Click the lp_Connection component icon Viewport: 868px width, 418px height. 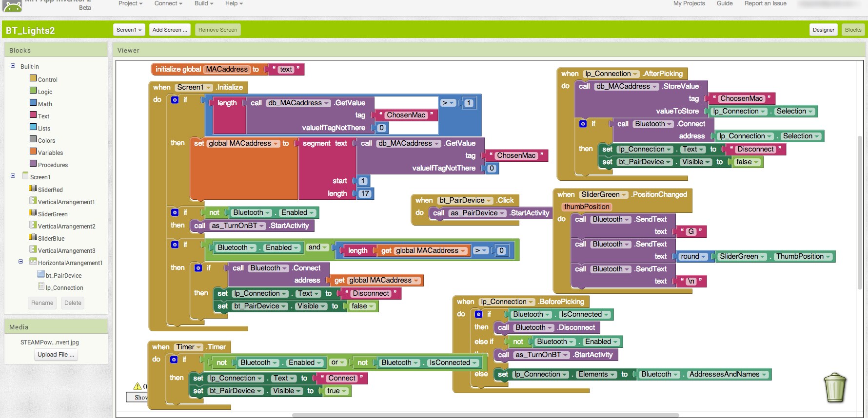pos(41,286)
